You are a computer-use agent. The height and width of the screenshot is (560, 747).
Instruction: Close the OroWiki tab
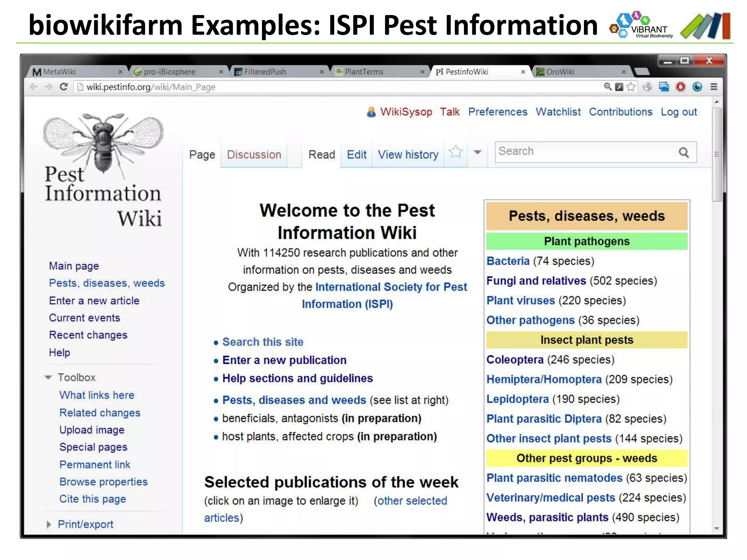coord(624,72)
